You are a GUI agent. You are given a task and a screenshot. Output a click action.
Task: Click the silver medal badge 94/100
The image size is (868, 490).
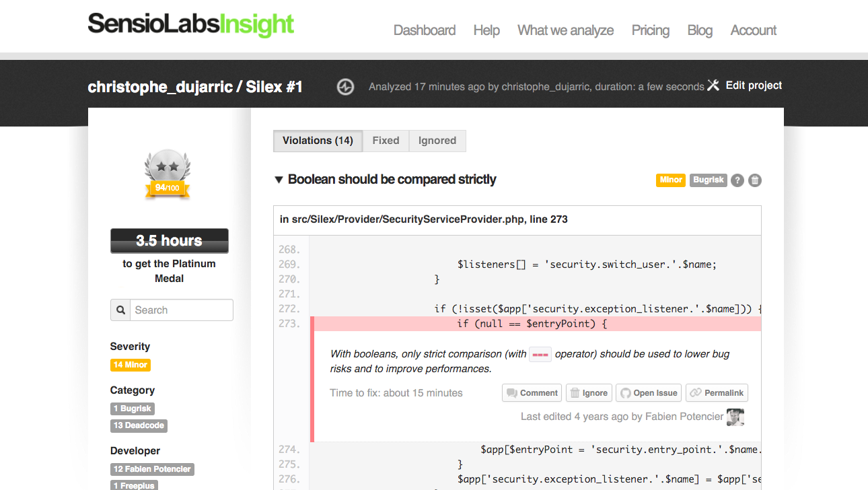[168, 174]
